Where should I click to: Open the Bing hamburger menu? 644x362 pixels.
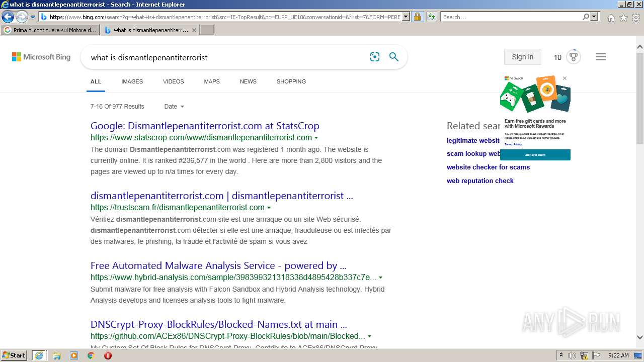click(600, 57)
